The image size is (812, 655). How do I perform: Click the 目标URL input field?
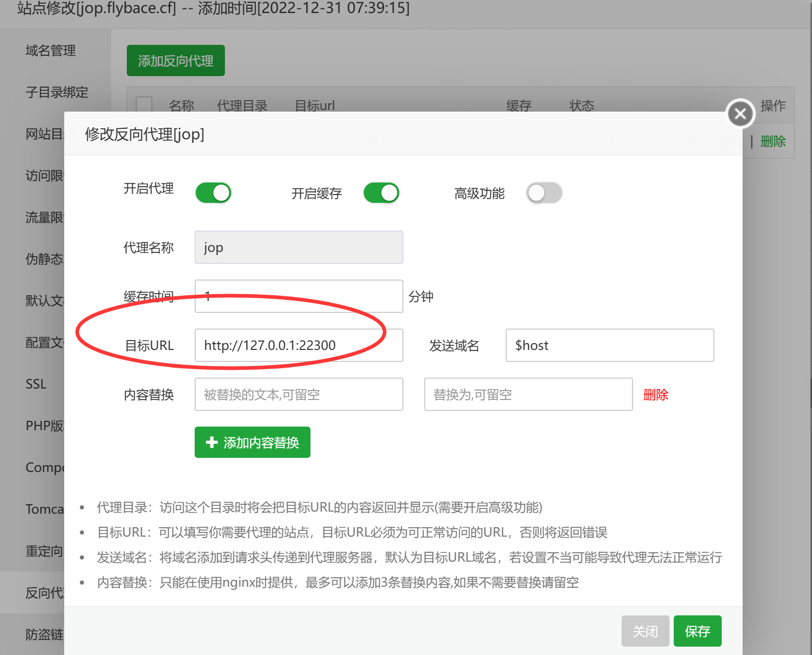click(298, 345)
